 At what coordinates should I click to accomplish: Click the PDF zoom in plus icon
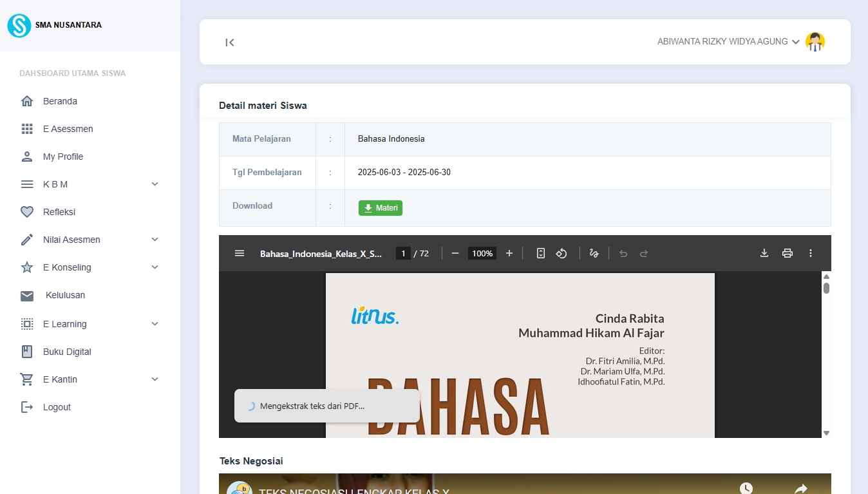pyautogui.click(x=509, y=253)
